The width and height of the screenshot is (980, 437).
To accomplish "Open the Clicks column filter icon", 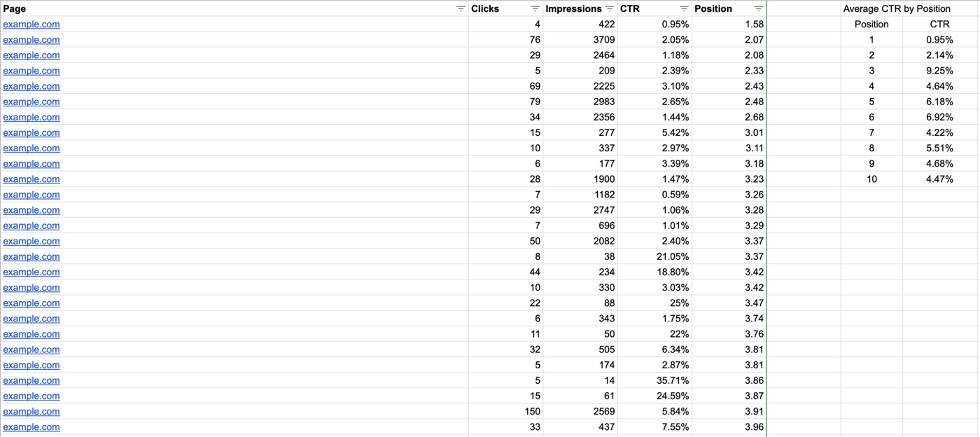I will [535, 9].
